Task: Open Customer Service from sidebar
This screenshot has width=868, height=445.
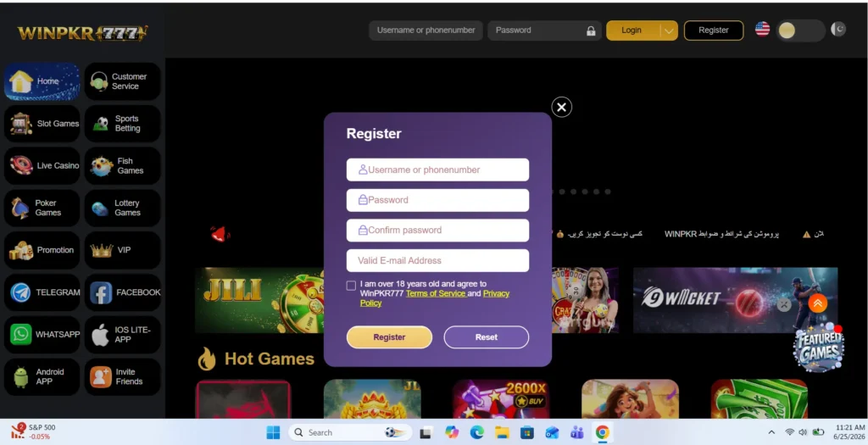Action: point(123,81)
